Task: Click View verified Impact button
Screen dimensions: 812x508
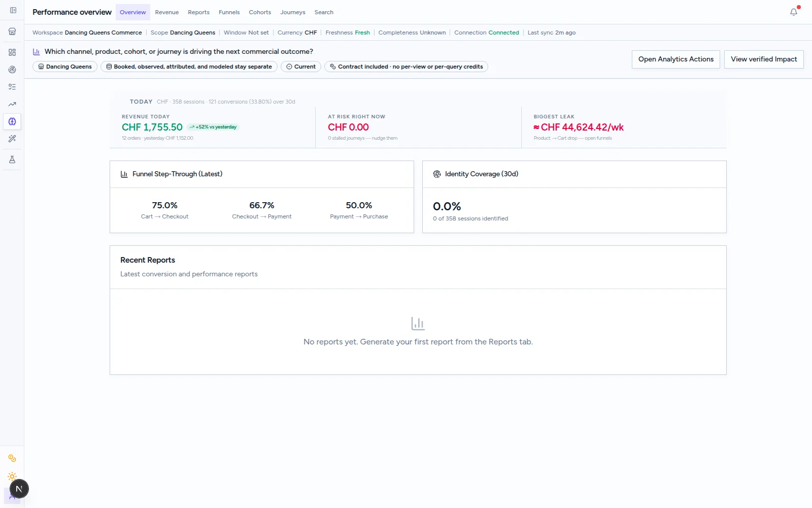Action: tap(764, 59)
